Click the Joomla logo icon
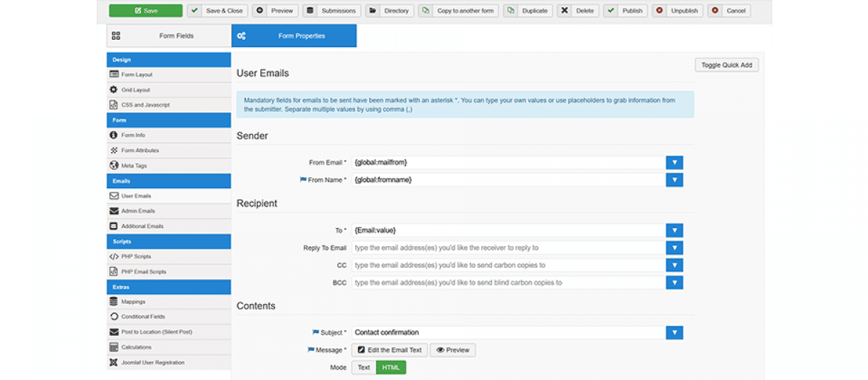The image size is (868, 380). pyautogui.click(x=114, y=363)
